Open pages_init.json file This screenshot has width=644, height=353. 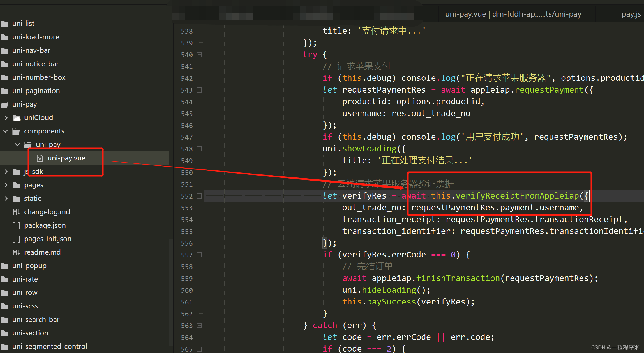[48, 239]
